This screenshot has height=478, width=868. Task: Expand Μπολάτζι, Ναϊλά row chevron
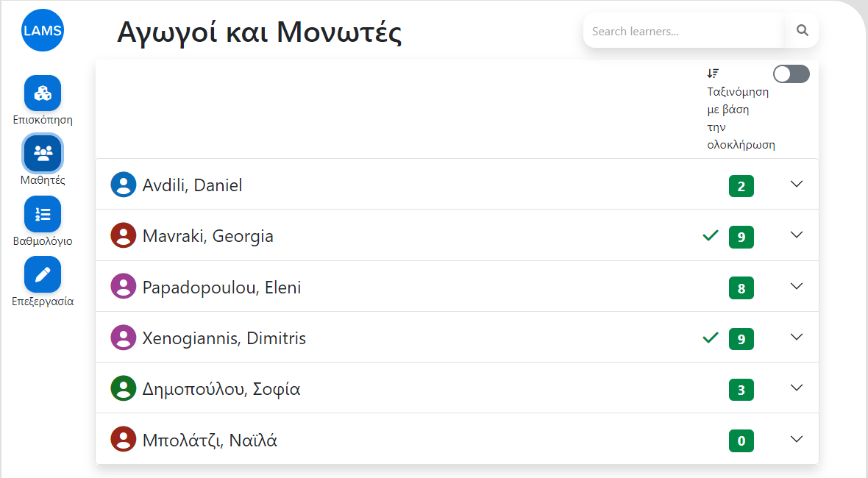click(x=797, y=439)
